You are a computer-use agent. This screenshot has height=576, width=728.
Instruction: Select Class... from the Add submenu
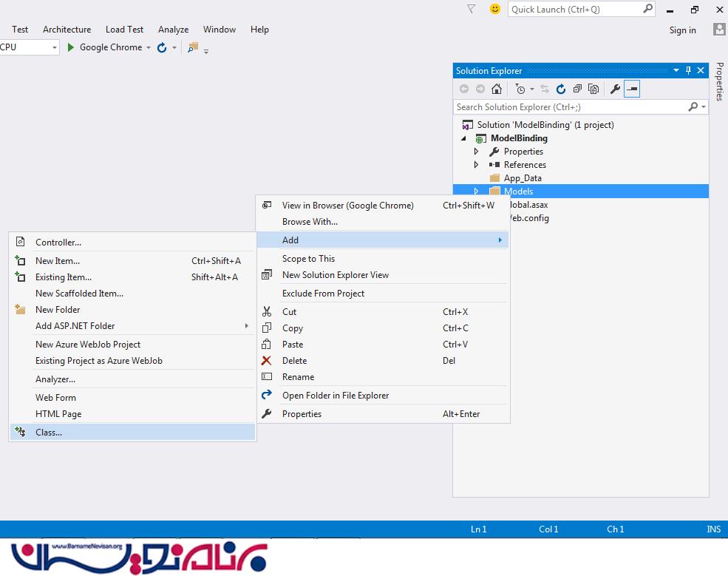49,433
